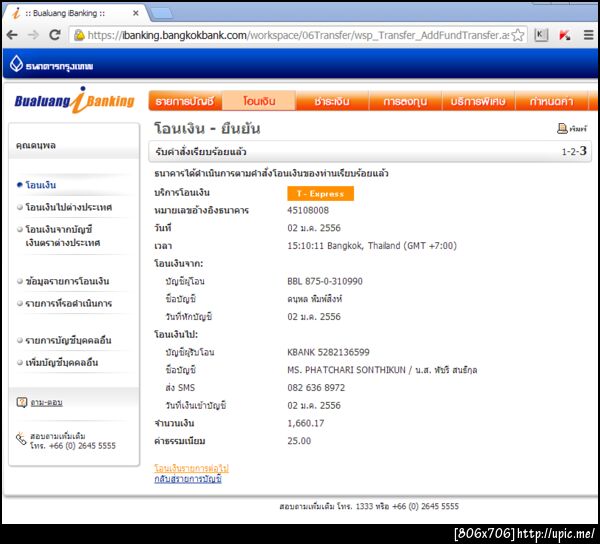Click the print icon labeled พิมพ์
The width and height of the screenshot is (600, 544).
(572, 129)
